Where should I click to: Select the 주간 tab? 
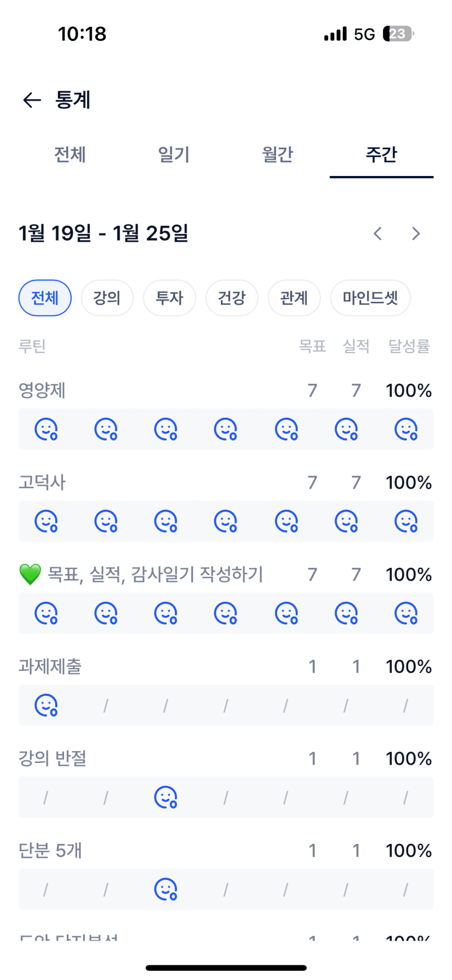[x=381, y=155]
